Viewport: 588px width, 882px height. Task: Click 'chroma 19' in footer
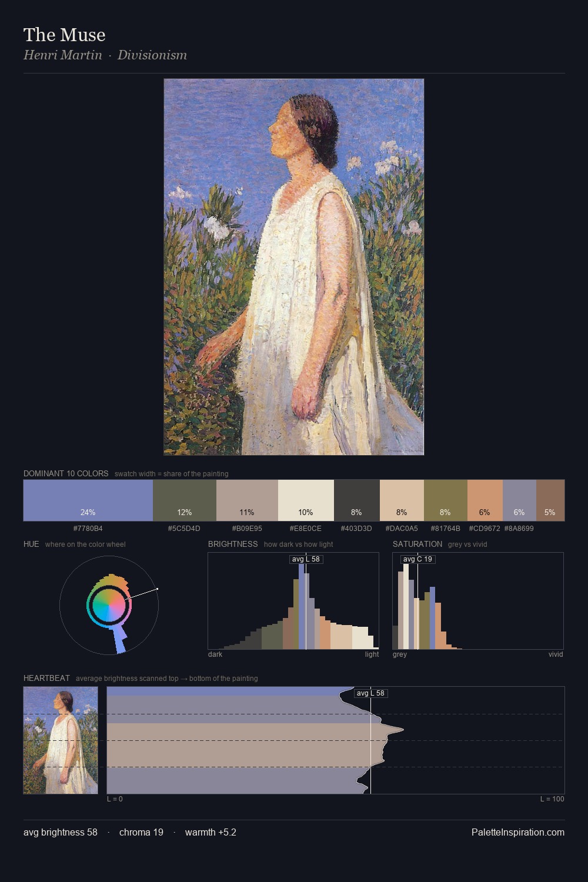[141, 832]
